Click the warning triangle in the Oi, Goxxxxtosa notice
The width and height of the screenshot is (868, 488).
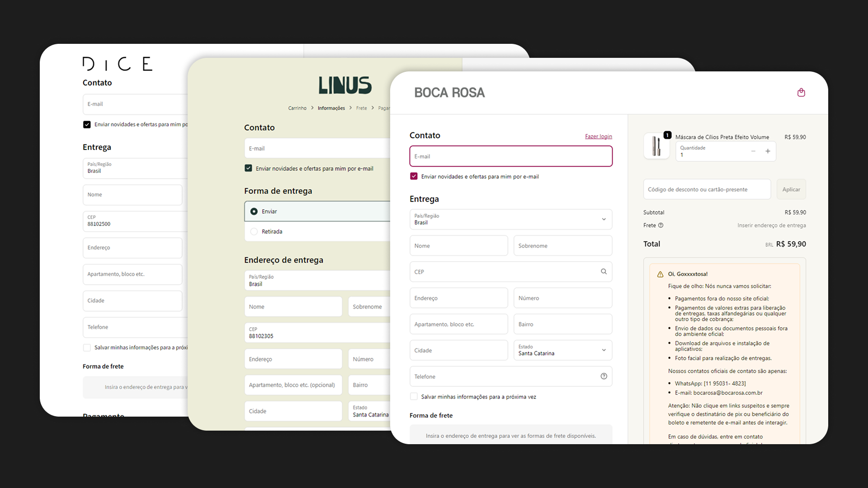pos(660,273)
